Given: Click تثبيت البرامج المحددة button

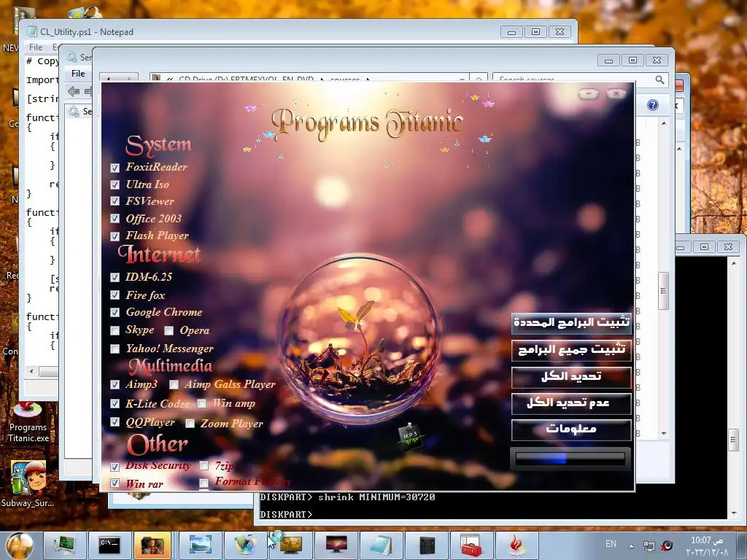Looking at the screenshot, I should 571,323.
